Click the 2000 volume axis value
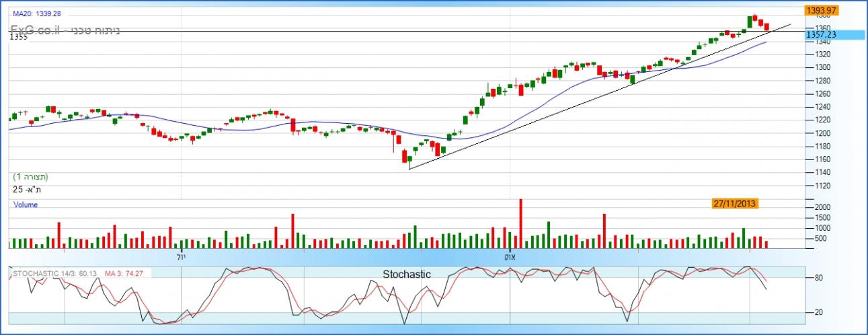 click(822, 207)
